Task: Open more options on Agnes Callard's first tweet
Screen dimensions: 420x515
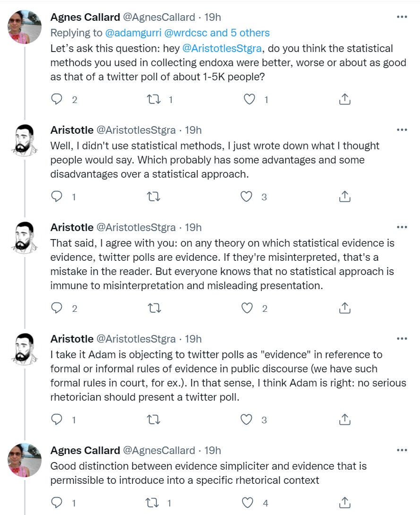Action: tap(402, 17)
